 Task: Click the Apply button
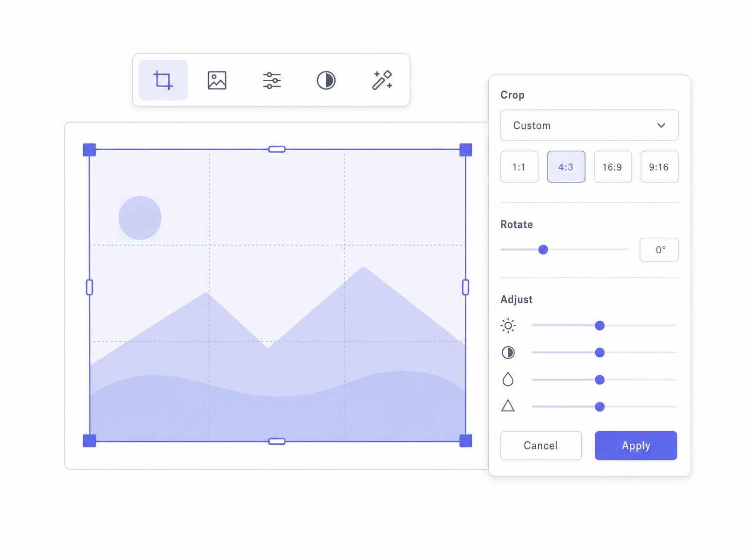click(x=636, y=445)
